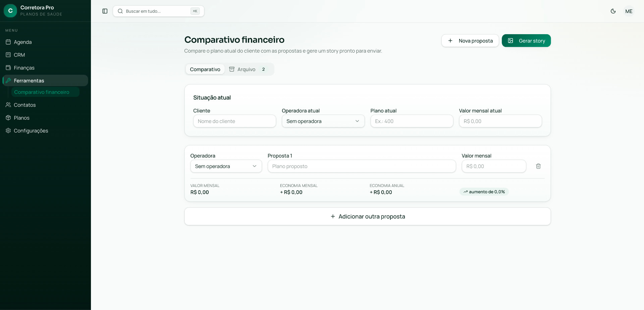
Task: Open Planos from the sidebar
Action: [45, 118]
